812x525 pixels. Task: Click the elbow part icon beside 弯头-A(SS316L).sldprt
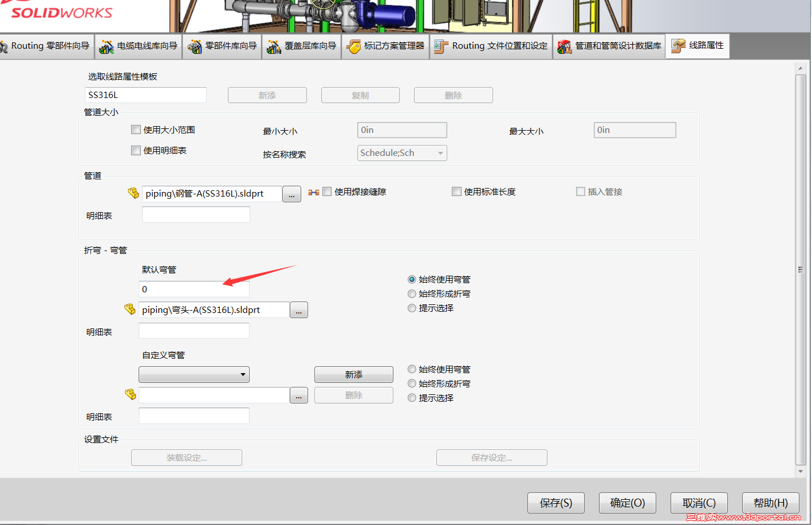click(x=130, y=309)
